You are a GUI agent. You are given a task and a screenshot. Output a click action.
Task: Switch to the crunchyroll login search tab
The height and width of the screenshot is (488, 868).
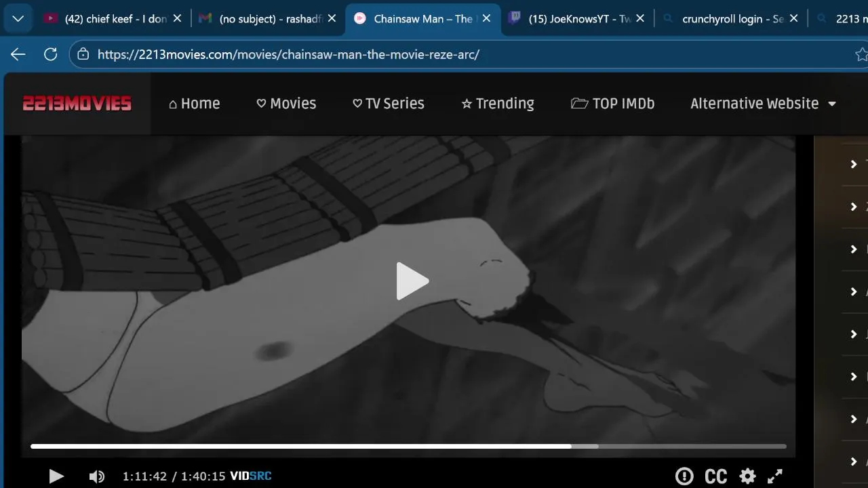pyautogui.click(x=732, y=19)
